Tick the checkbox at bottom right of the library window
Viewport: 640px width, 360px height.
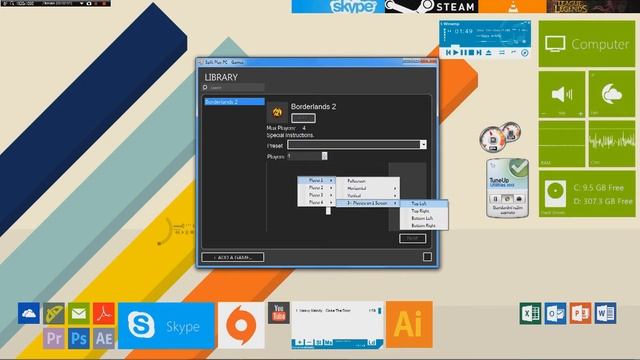[427, 257]
